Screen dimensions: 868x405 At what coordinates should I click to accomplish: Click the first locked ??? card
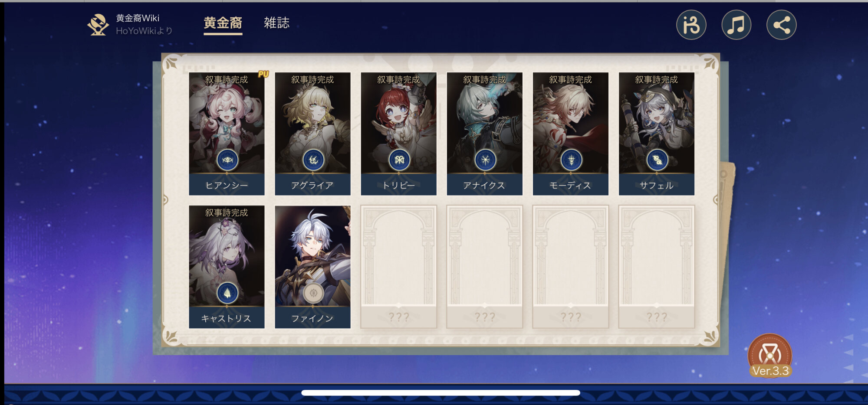(398, 267)
